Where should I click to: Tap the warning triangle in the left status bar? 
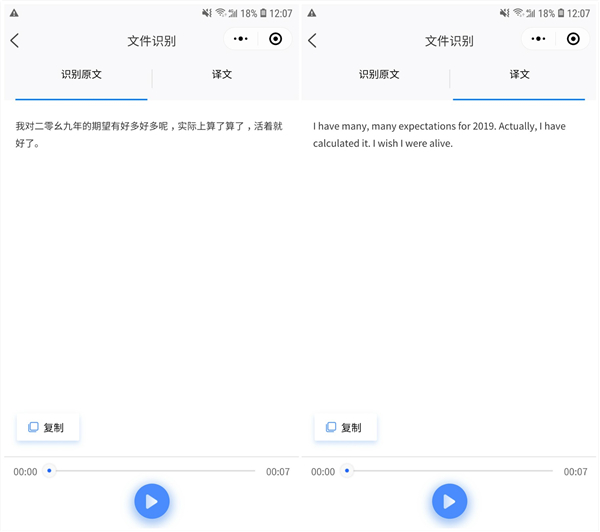(x=14, y=13)
